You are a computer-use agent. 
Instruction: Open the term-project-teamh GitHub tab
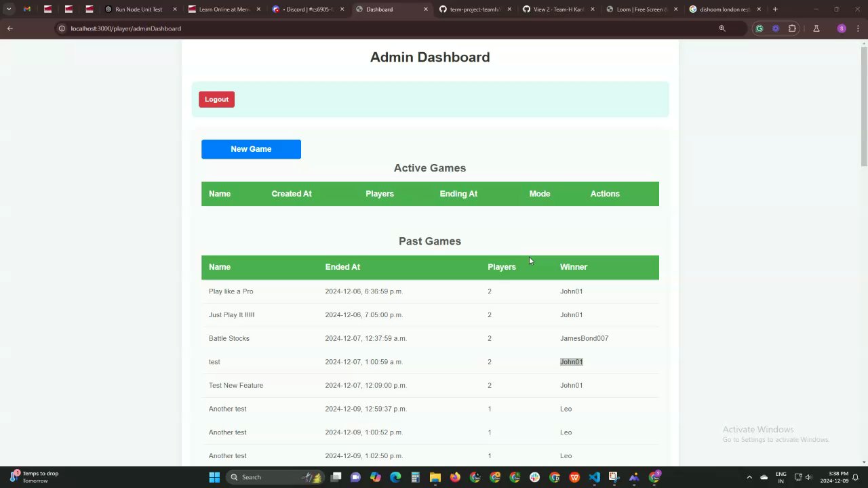474,9
